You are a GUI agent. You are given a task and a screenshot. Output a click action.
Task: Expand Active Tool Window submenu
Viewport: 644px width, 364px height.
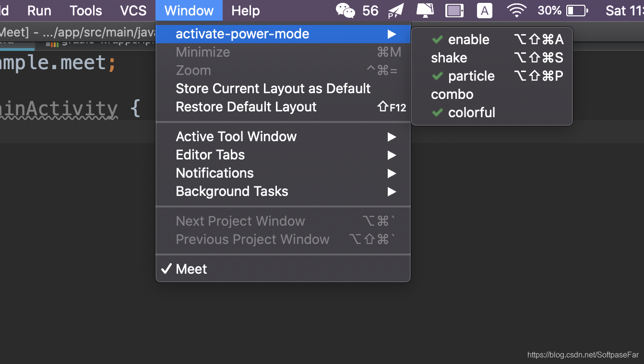(x=283, y=136)
